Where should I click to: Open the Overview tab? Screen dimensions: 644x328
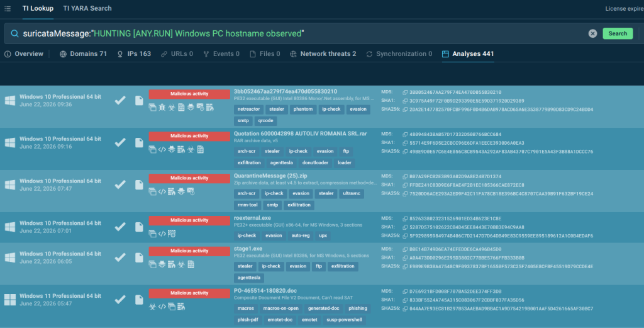click(x=24, y=54)
